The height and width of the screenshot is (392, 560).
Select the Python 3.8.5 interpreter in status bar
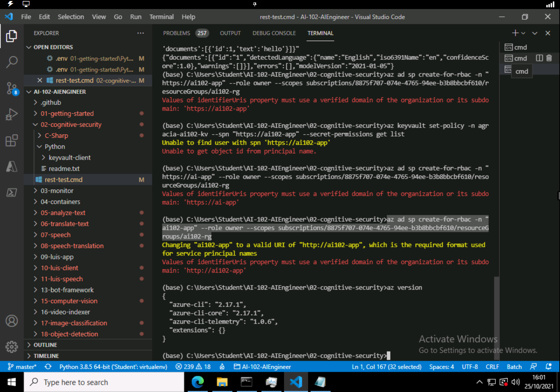(113, 366)
